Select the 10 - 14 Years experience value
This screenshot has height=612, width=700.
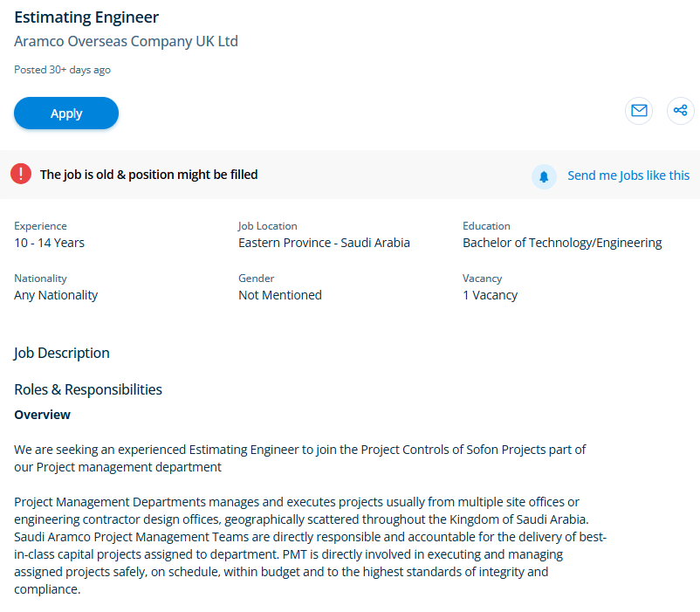pos(49,243)
